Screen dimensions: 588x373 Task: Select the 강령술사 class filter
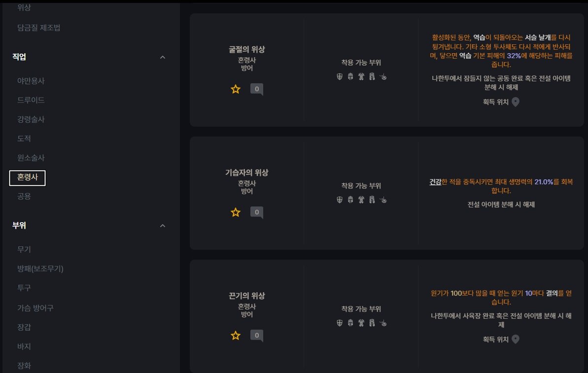pos(31,119)
